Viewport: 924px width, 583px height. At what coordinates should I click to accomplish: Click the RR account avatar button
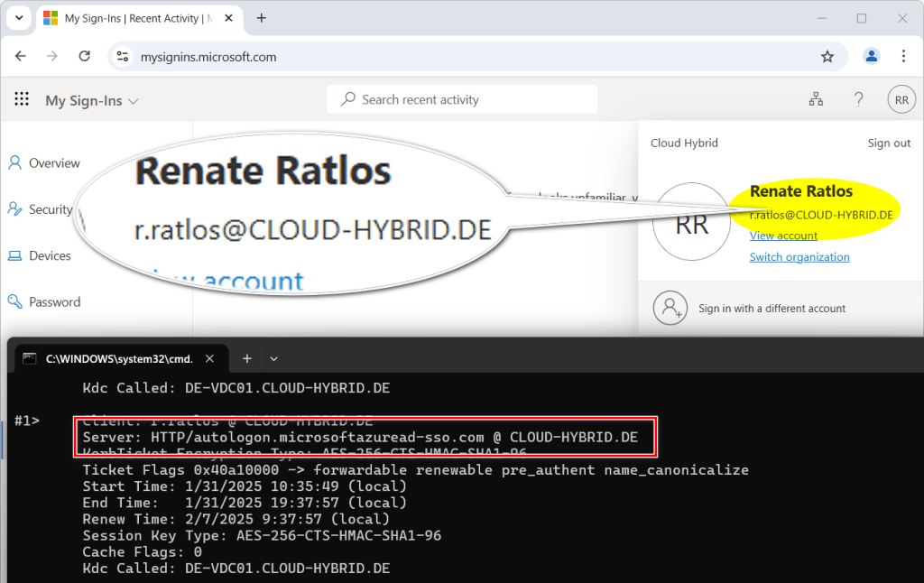(x=901, y=100)
